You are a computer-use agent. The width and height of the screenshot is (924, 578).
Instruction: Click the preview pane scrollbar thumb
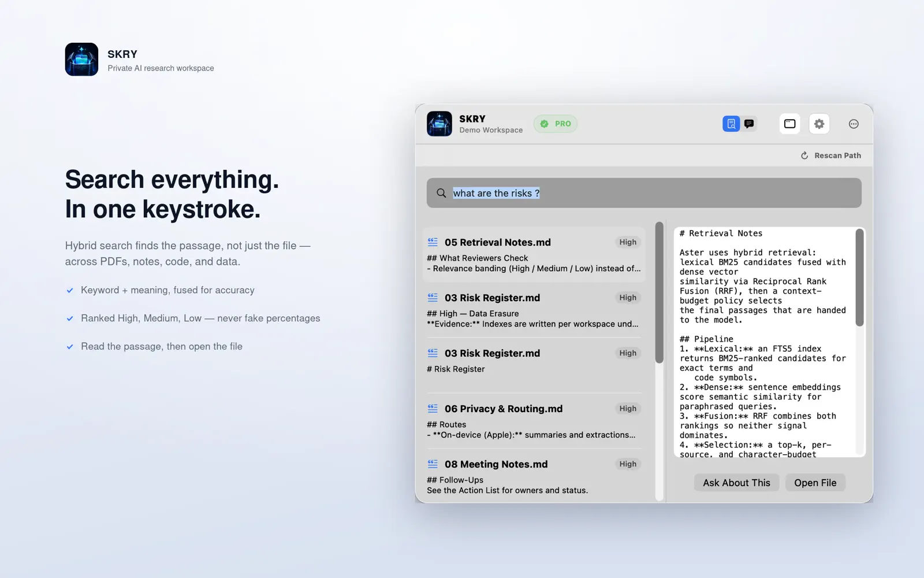(859, 277)
